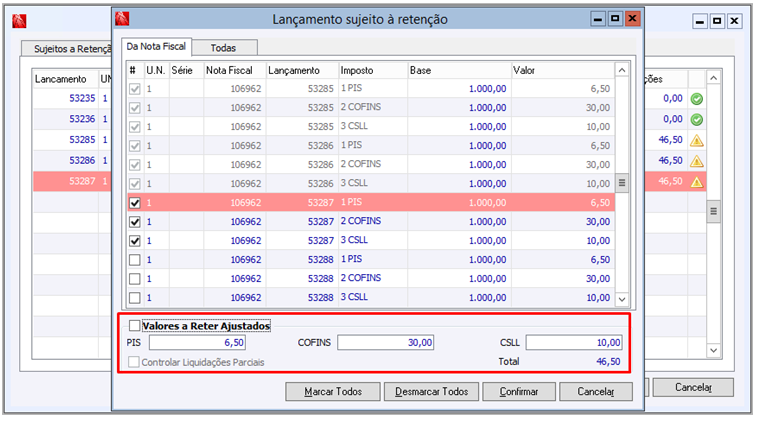This screenshot has width=768, height=424.
Task: Close the background window
Action: [734, 21]
